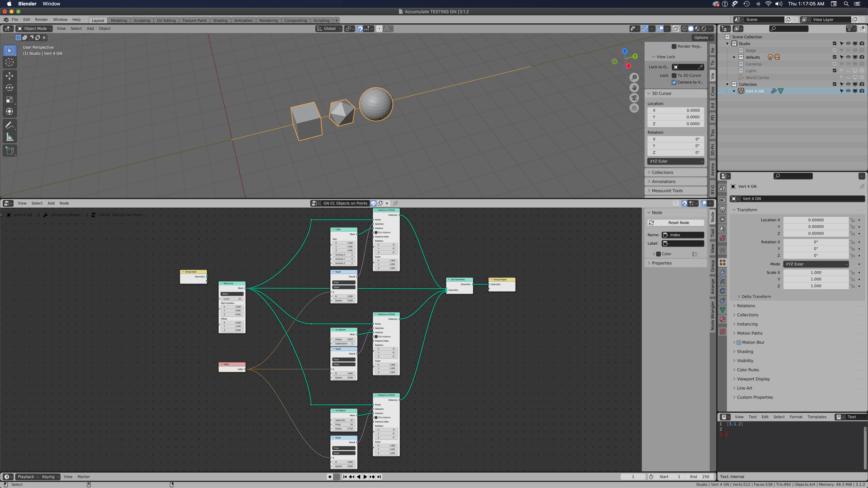The image size is (868, 488).
Task: Switch to the Modeling workspace tab
Action: click(x=119, y=20)
